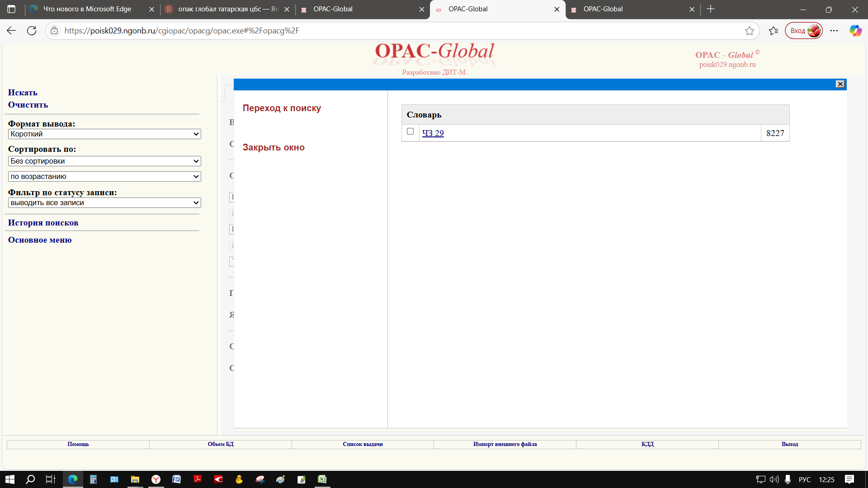This screenshot has height=488, width=868.
Task: Add page to favorites star
Action: tap(750, 31)
